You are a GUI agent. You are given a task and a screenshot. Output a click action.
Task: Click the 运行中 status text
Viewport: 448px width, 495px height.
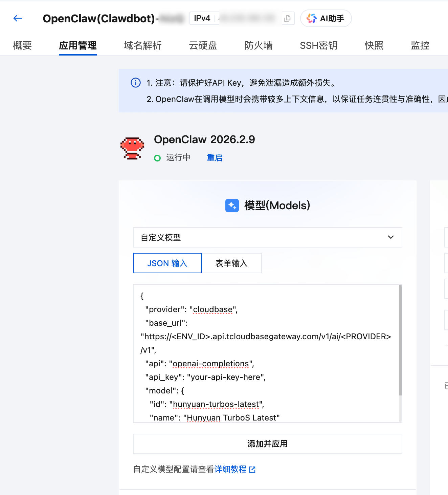[x=178, y=158]
